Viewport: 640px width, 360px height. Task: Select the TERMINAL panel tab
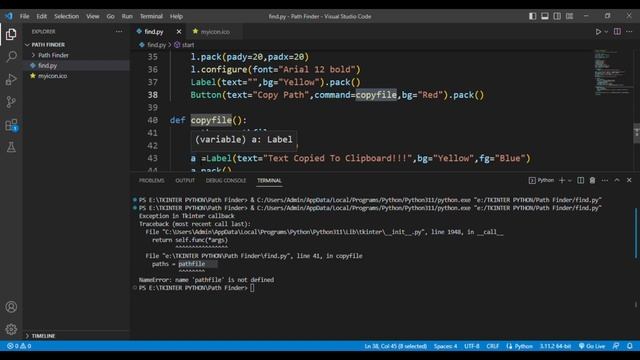tap(269, 180)
